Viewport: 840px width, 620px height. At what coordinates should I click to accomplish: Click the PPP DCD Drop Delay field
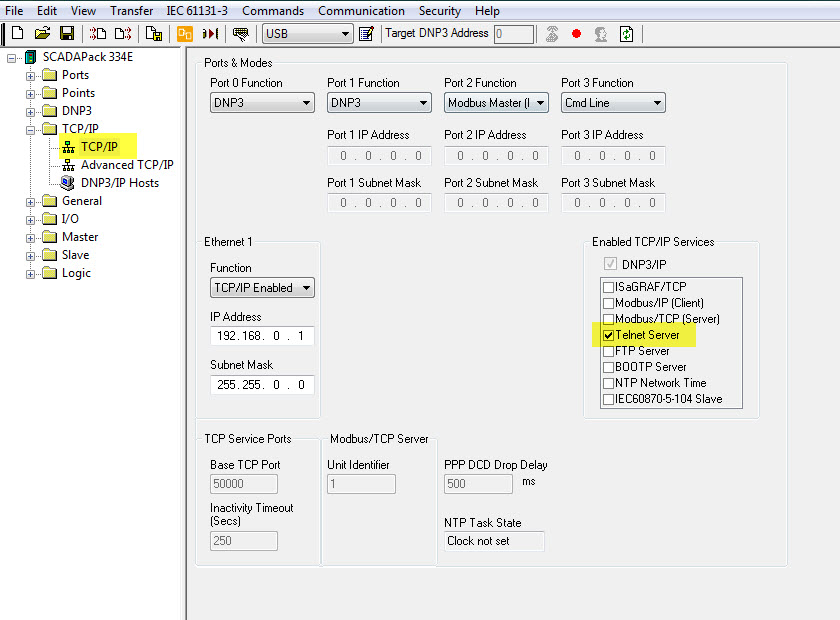(478, 483)
